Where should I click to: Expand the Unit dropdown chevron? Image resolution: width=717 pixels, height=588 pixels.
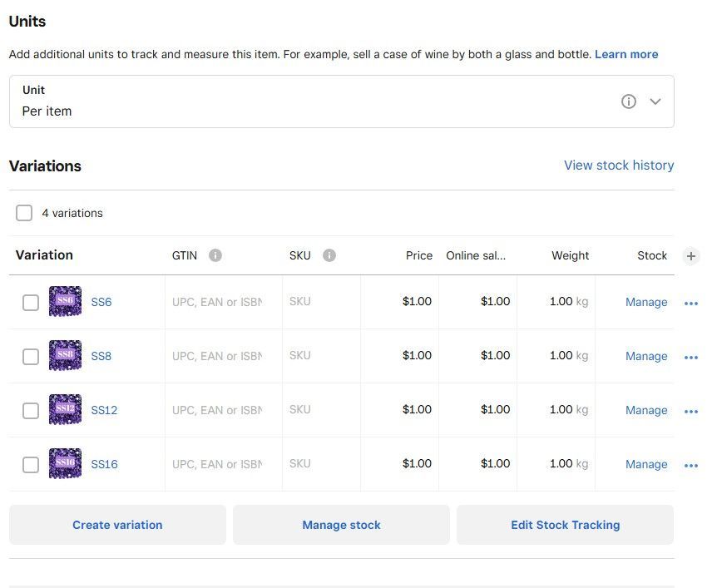655,101
